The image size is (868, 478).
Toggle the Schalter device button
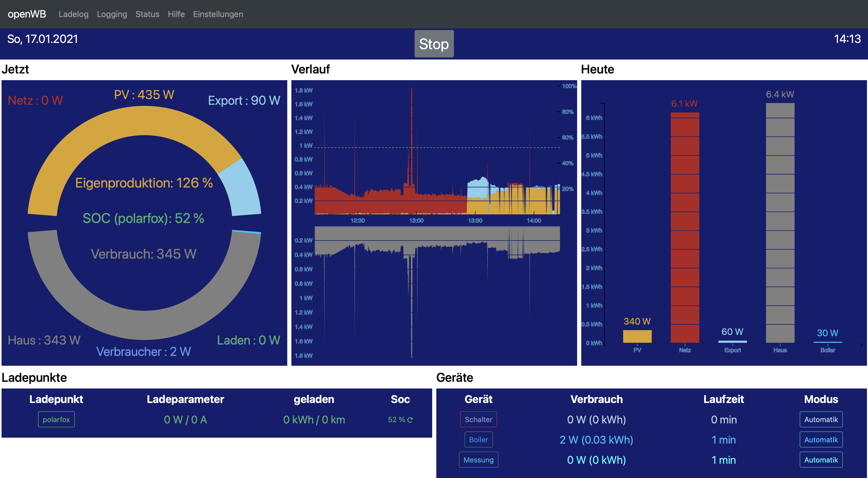478,419
